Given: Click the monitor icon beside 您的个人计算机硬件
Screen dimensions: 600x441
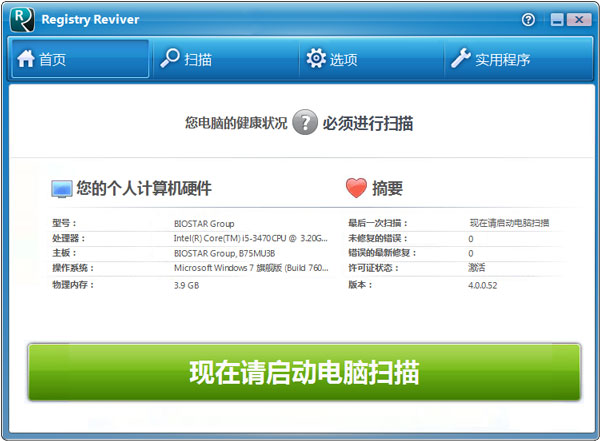Looking at the screenshot, I should (x=62, y=189).
